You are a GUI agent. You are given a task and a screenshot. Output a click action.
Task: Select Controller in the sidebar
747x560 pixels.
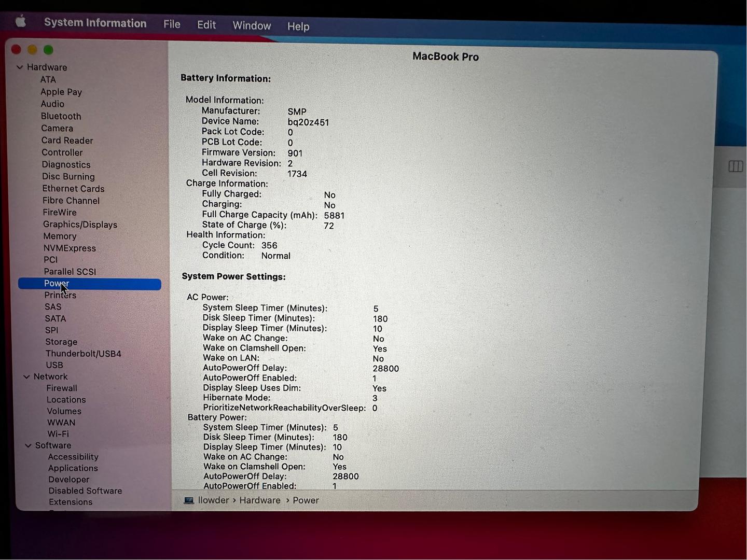62,152
